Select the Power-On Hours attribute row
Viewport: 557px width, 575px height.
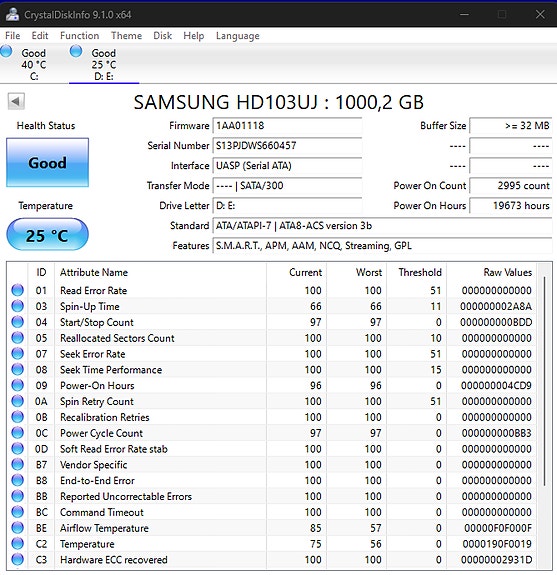click(x=272, y=385)
